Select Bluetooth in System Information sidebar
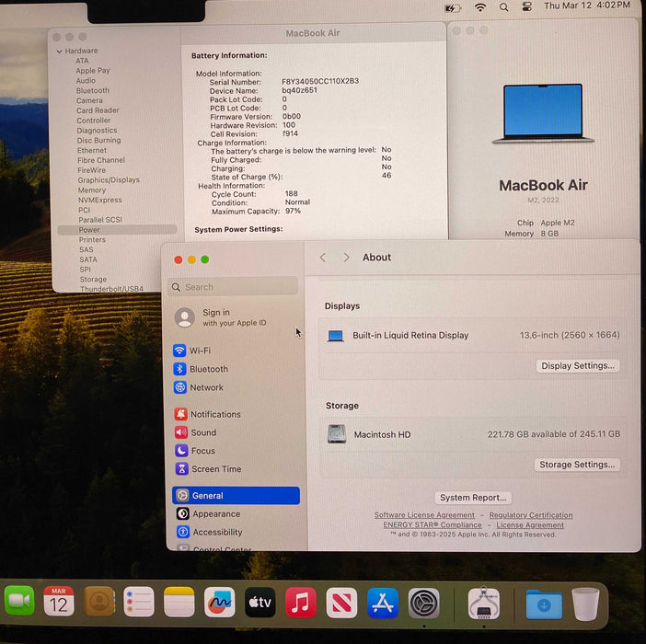The height and width of the screenshot is (644, 646). pos(93,90)
